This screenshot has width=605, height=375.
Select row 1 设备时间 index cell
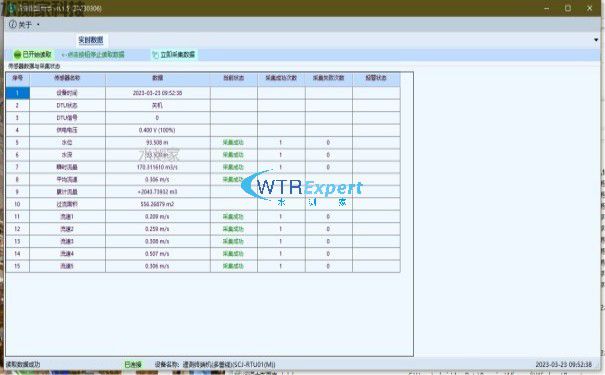coord(17,93)
